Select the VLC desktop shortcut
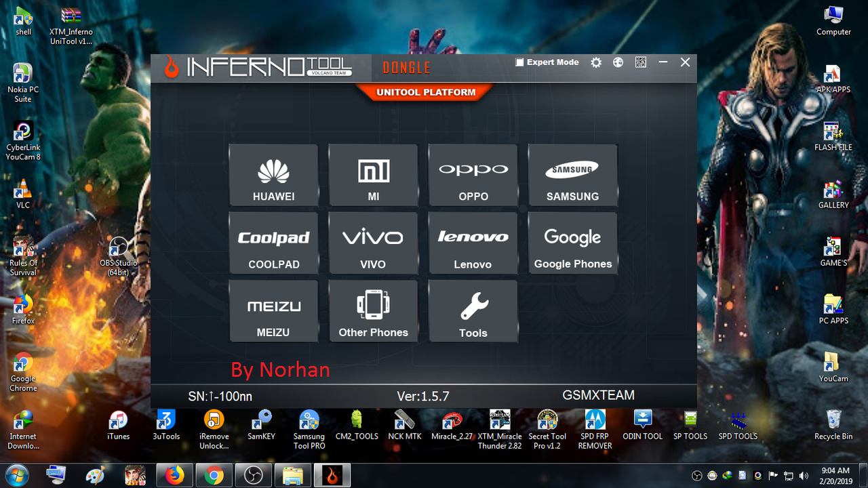Image resolution: width=868 pixels, height=488 pixels. pos(23,194)
